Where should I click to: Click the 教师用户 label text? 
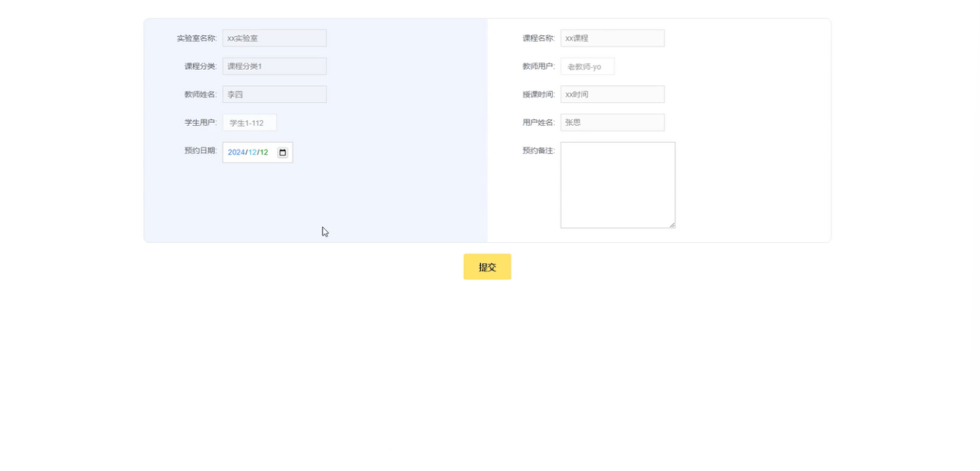point(538,66)
